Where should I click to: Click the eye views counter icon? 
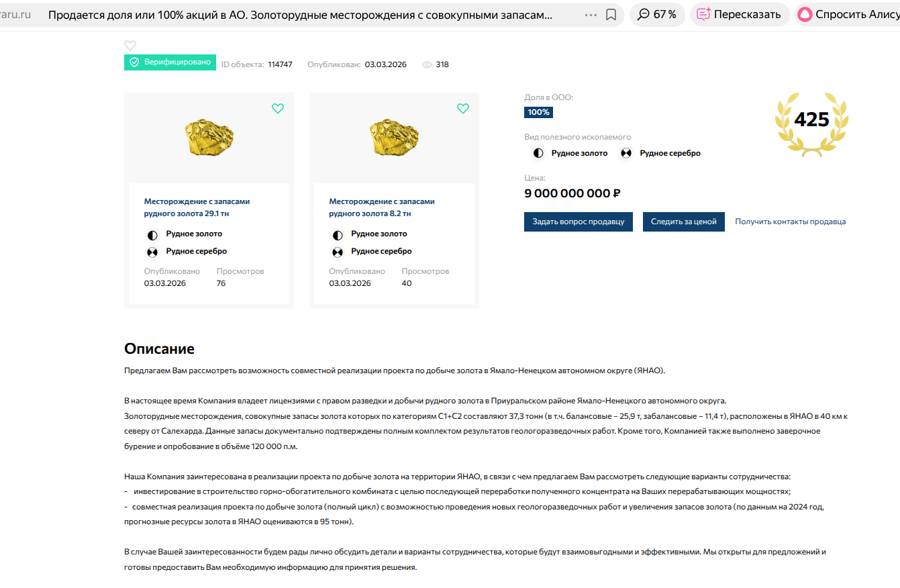click(427, 65)
